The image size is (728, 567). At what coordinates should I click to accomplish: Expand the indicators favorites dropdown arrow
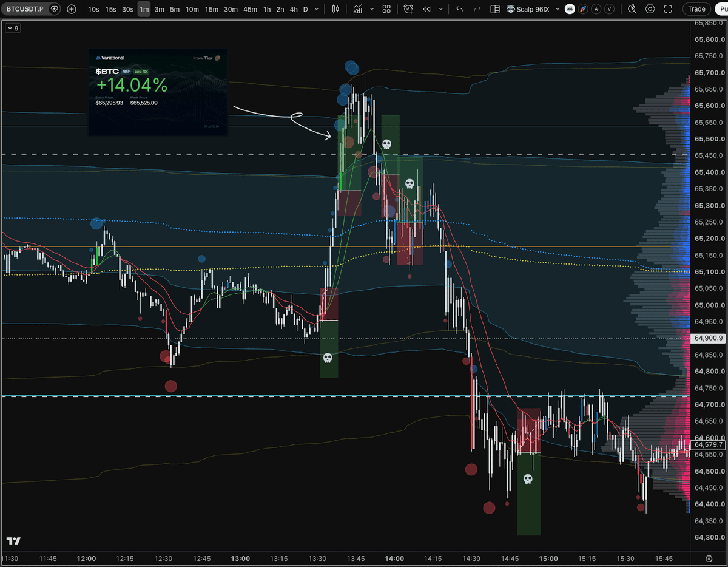pyautogui.click(x=371, y=9)
